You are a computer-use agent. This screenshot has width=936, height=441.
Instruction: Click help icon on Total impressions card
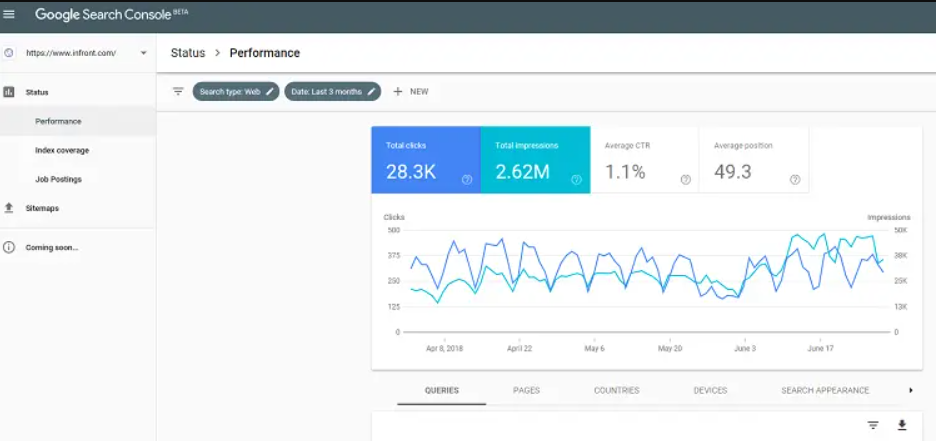tap(576, 180)
